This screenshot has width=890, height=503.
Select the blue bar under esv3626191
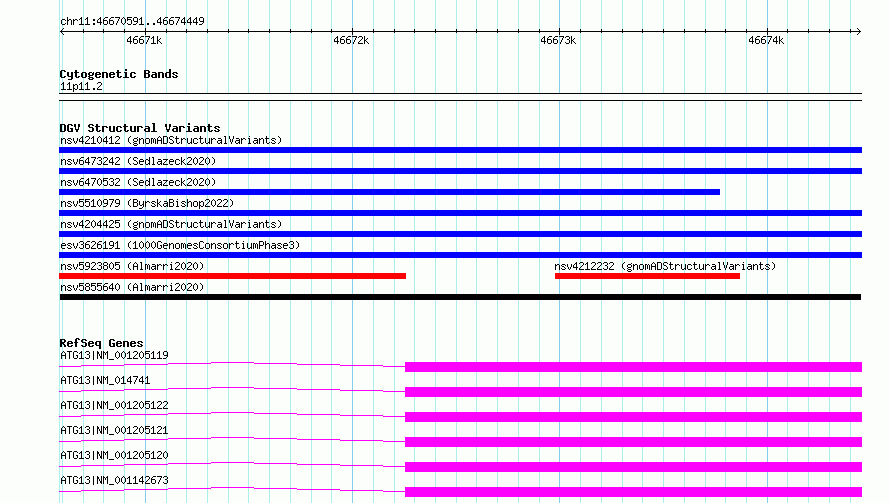tap(460, 255)
